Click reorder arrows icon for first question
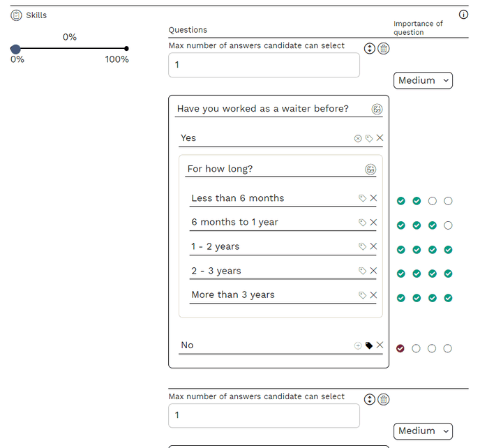The image size is (480, 448). coord(370,48)
